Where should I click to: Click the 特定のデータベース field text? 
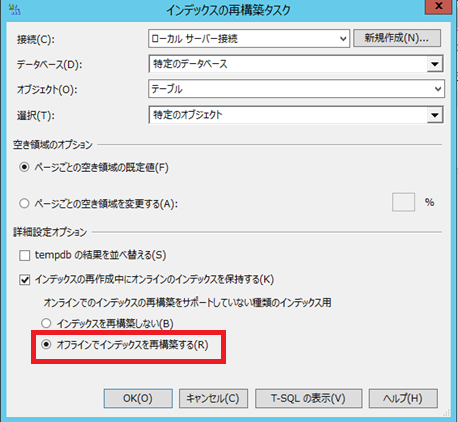190,64
